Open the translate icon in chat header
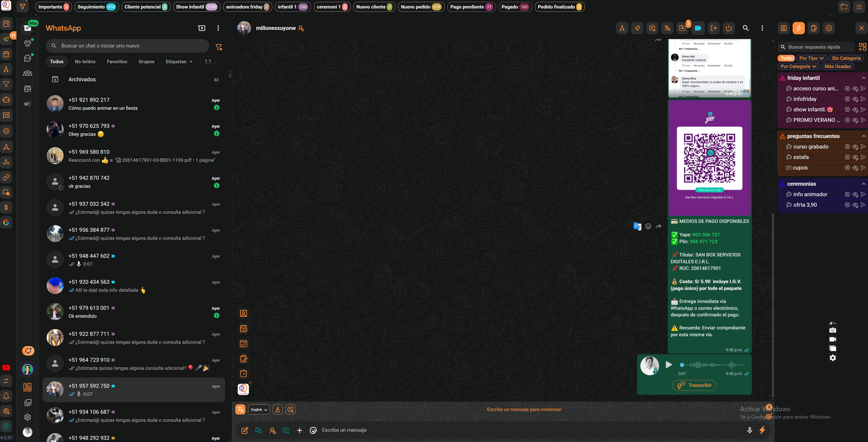Viewport: 868px width, 442px height. (667, 28)
